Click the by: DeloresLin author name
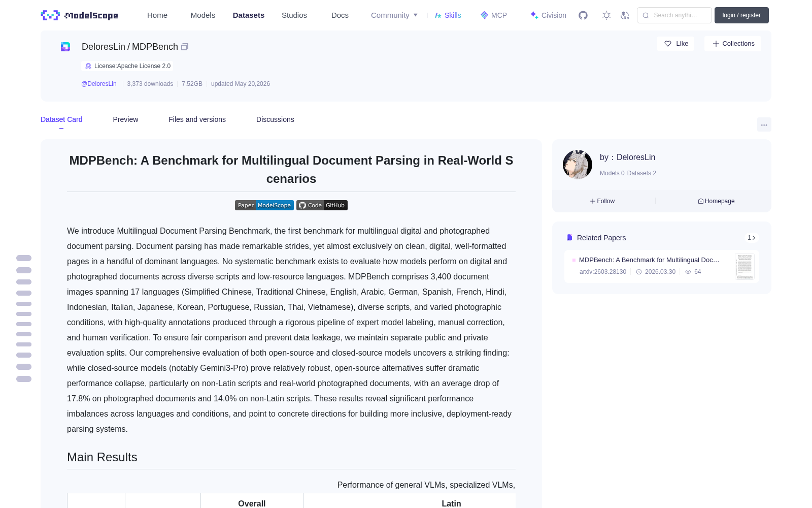 pyautogui.click(x=627, y=157)
